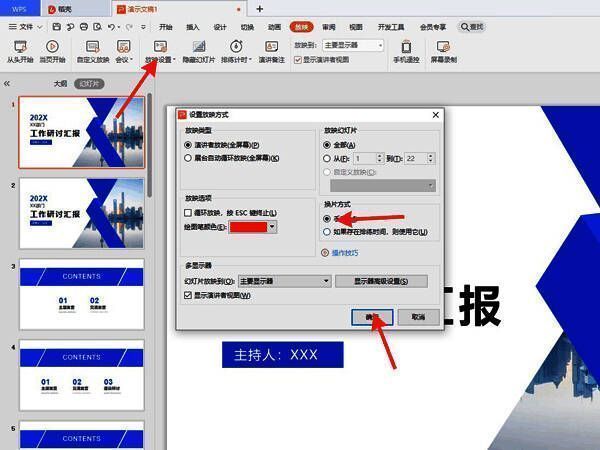The height and width of the screenshot is (450, 600).
Task: Click the 隐藏幻灯片 (hide slide) icon
Action: click(x=200, y=47)
